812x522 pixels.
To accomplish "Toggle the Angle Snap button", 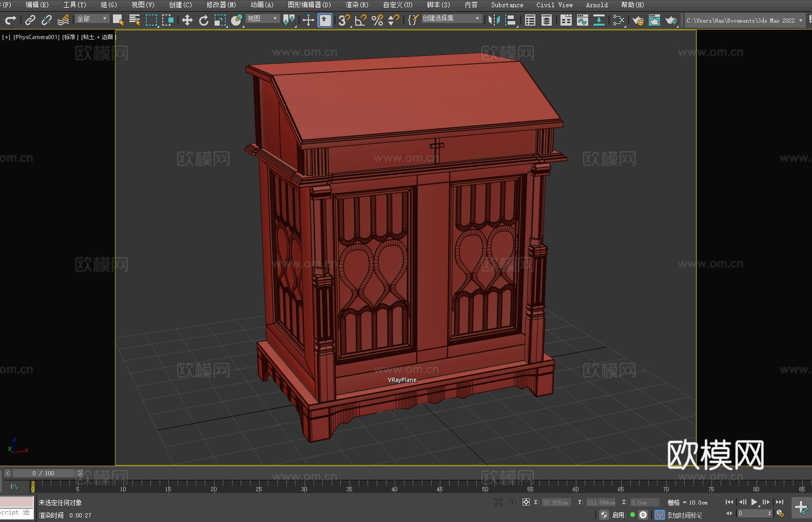I will coord(360,20).
